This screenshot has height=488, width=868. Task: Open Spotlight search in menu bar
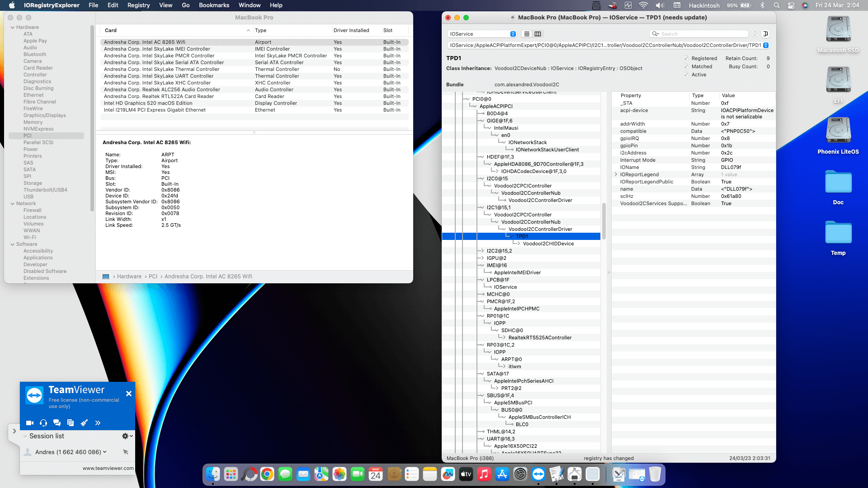776,5
